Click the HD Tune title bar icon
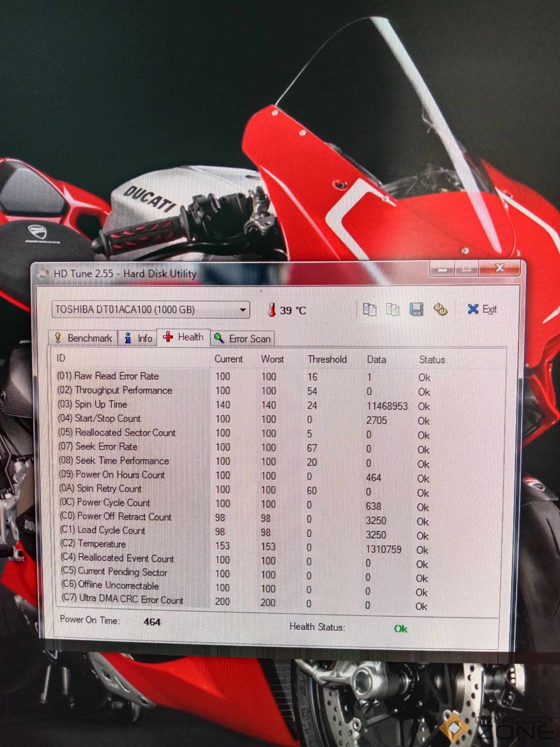Image resolution: width=560 pixels, height=747 pixels. 43,274
